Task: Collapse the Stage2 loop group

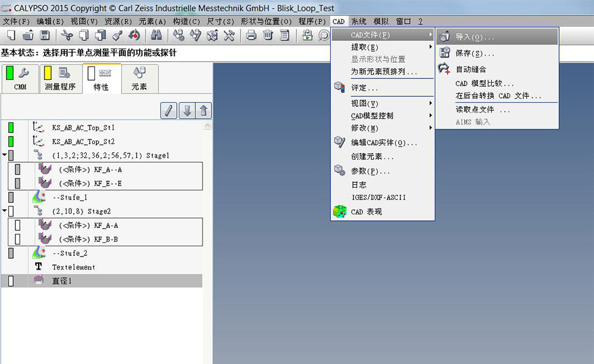Action: (4, 210)
